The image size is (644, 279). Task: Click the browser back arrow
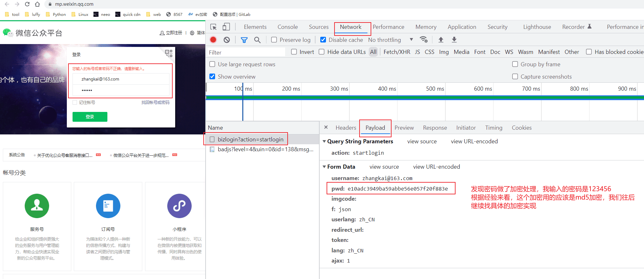pyautogui.click(x=7, y=4)
